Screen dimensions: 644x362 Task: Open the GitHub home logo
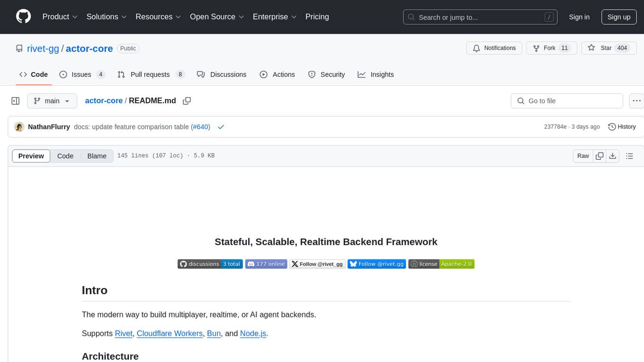pyautogui.click(x=23, y=17)
